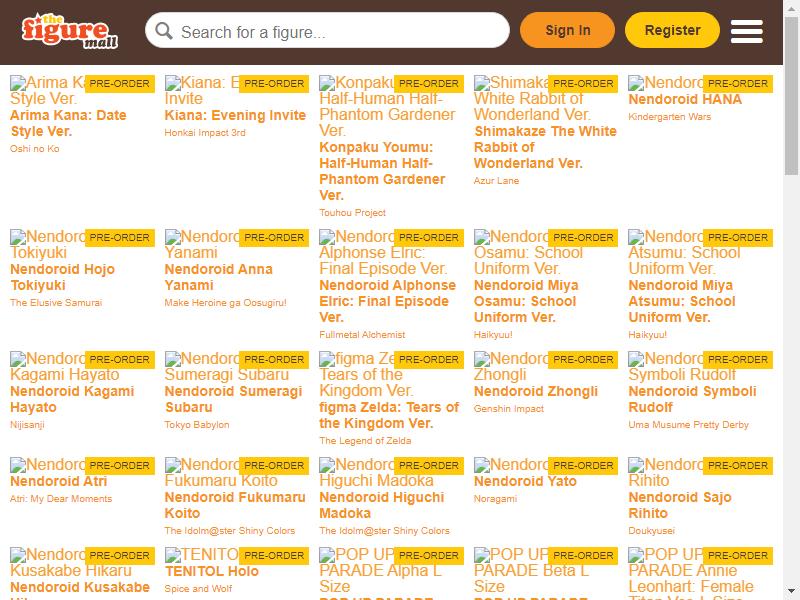The image size is (800, 600).
Task: Open Nendoroid Kagami Hayato title link
Action: (72, 399)
